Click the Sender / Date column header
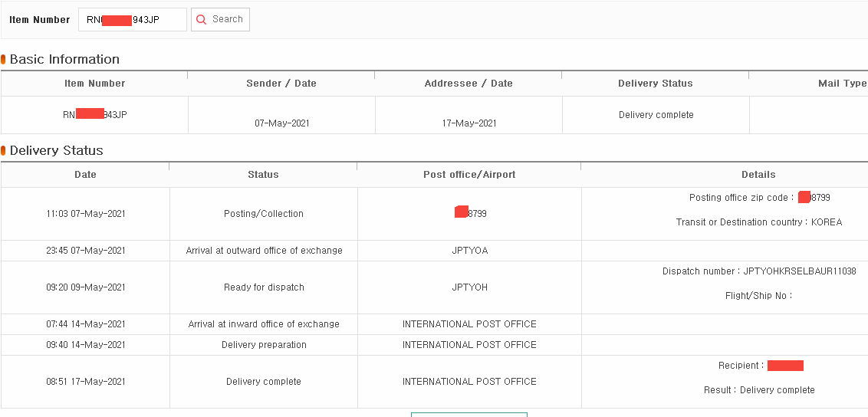The width and height of the screenshot is (868, 417). click(x=281, y=84)
